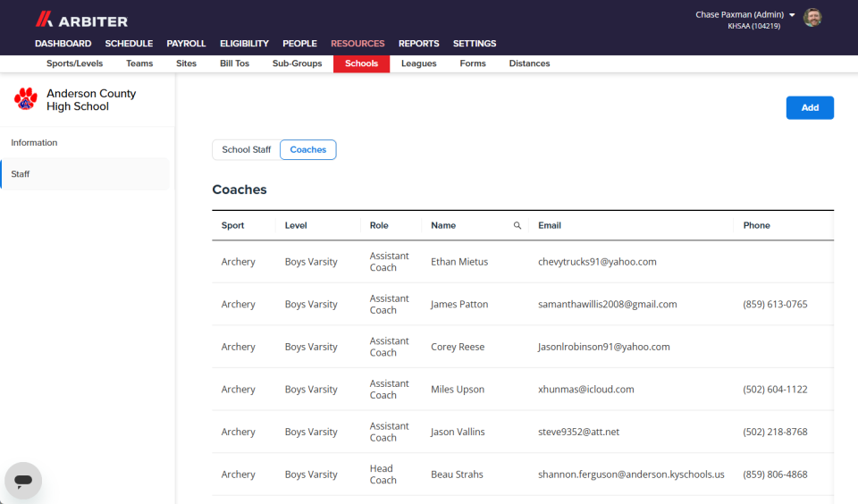Viewport: 858px width, 504px height.
Task: Click the Name column search icon
Action: [517, 225]
